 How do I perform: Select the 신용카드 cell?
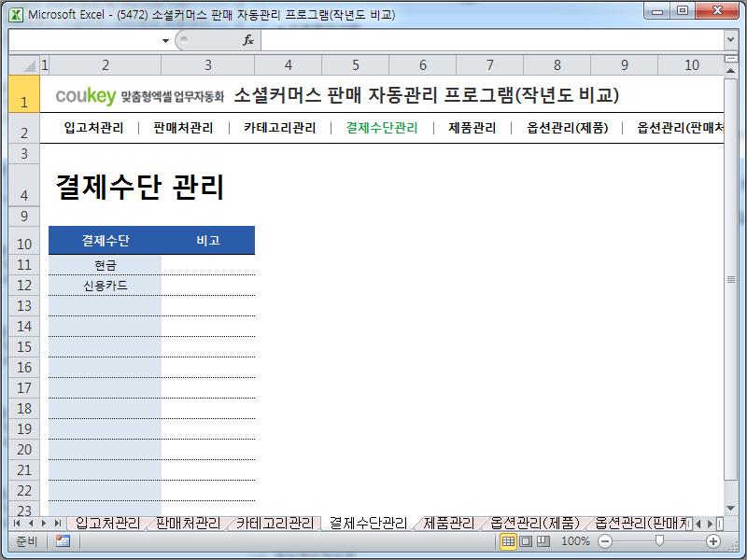[x=105, y=286]
